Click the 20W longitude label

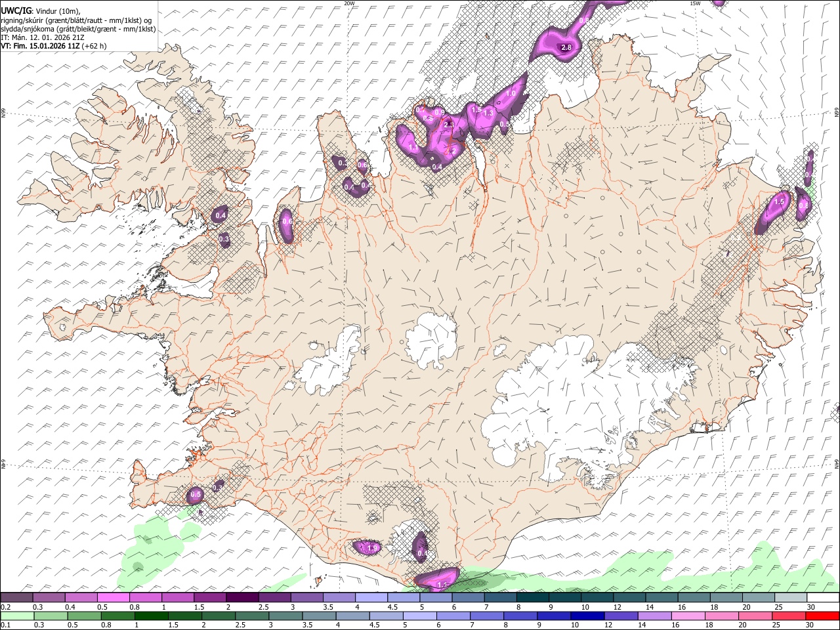349,3
